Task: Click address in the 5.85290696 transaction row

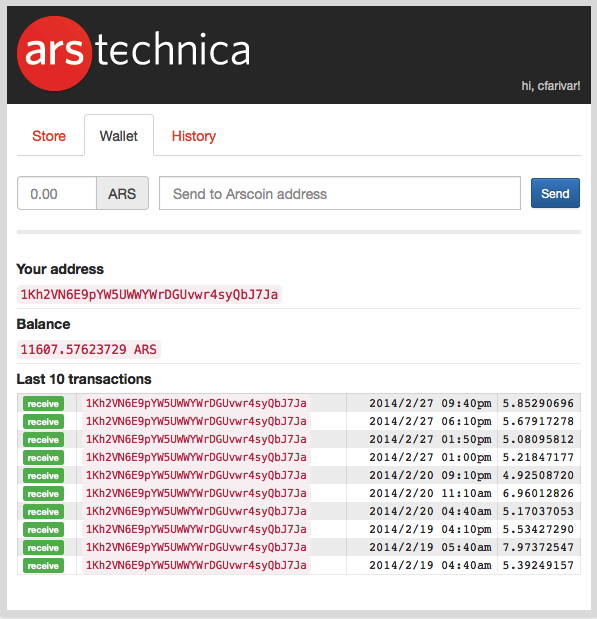Action: [x=196, y=403]
